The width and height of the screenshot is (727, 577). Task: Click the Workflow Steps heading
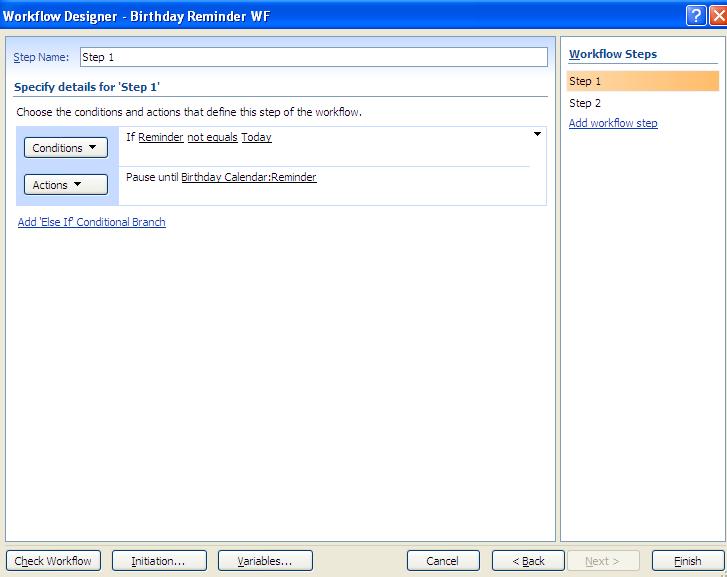click(613, 54)
